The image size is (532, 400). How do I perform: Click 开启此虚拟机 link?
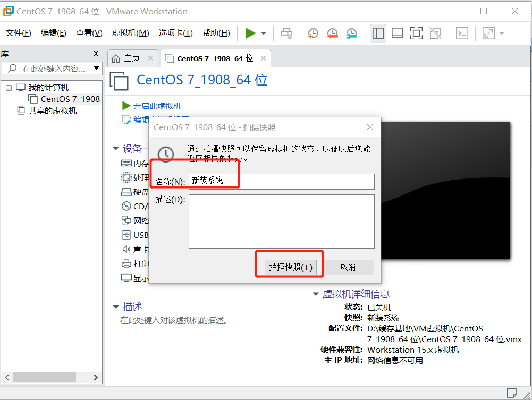point(157,106)
